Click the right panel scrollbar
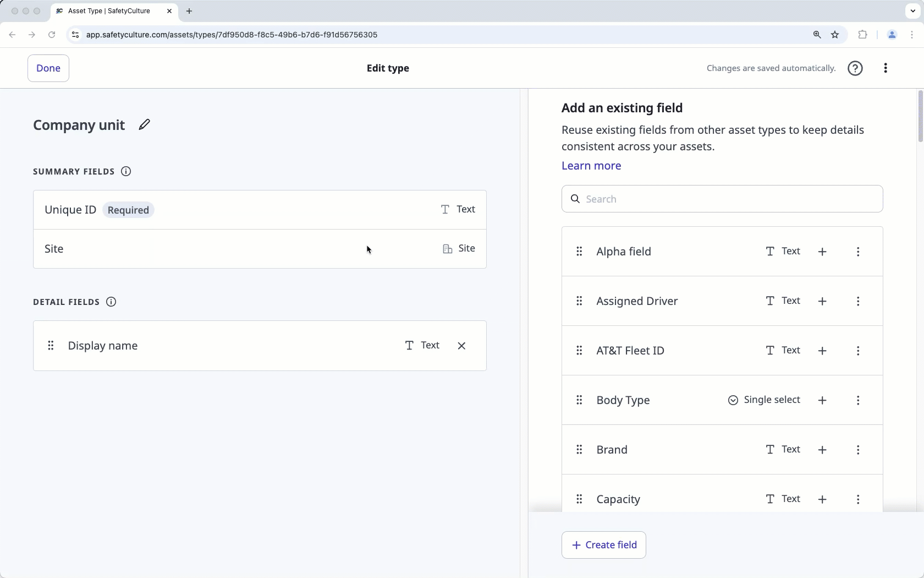Screen dimensions: 924x578 (920, 117)
